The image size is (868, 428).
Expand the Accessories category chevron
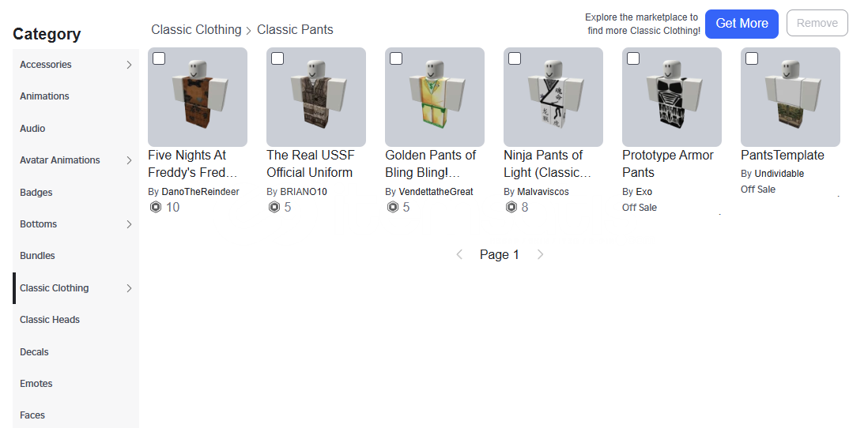[129, 65]
